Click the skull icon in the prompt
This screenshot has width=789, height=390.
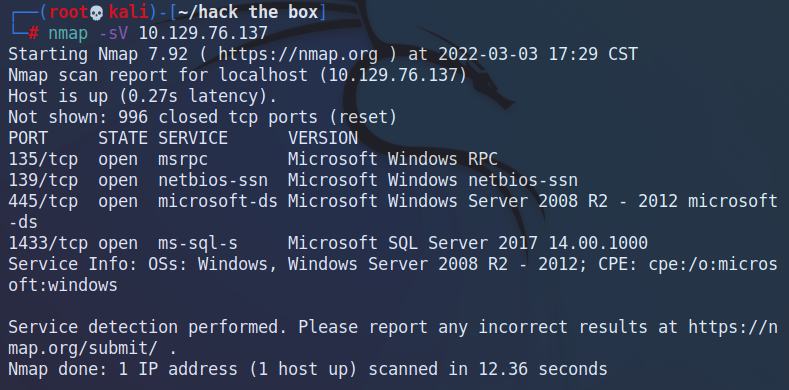tap(96, 13)
